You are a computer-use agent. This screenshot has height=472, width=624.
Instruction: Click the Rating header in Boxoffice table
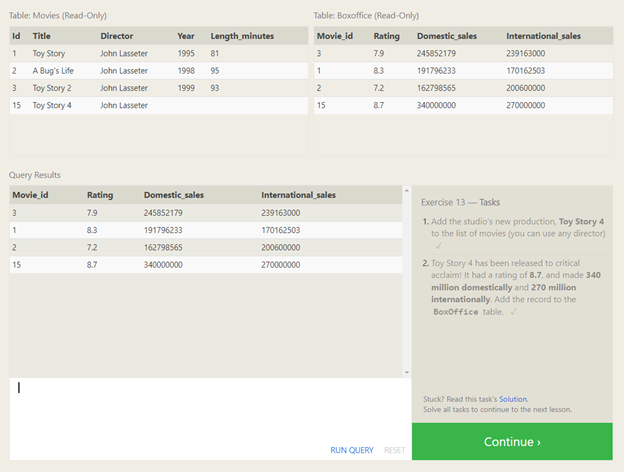click(386, 36)
